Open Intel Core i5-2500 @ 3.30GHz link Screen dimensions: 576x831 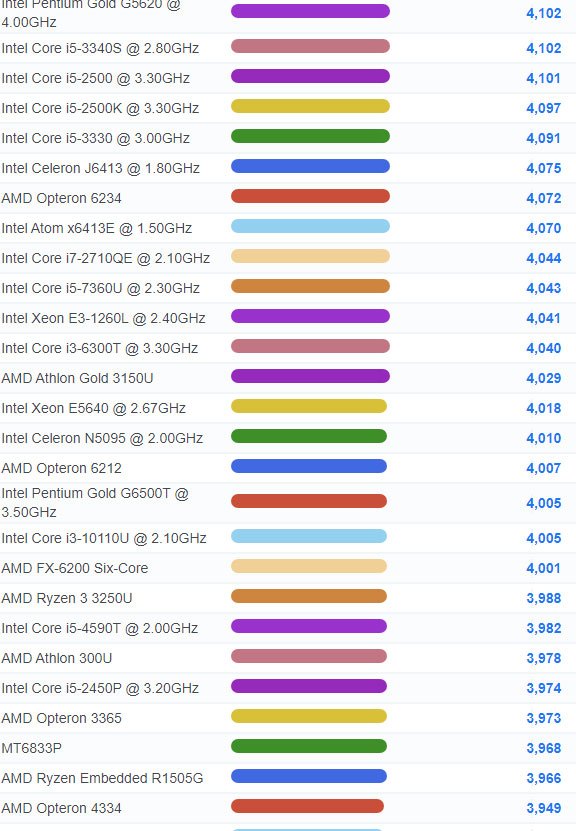point(95,78)
